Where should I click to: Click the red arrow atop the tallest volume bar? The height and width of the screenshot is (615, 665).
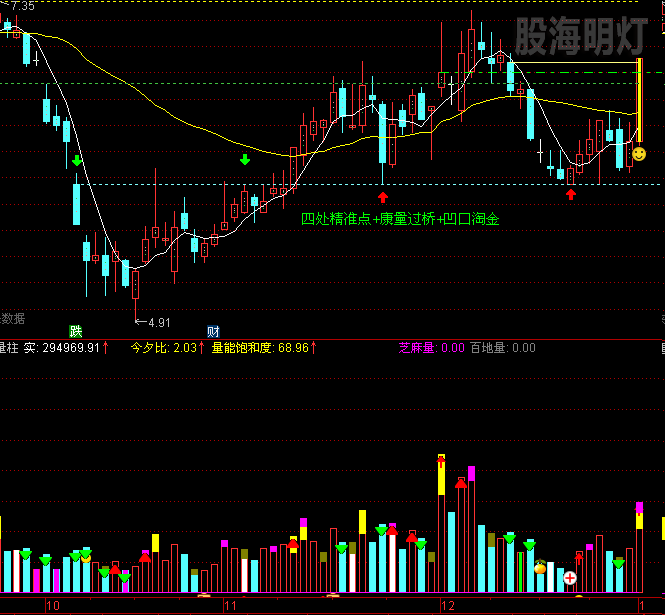pos(441,460)
